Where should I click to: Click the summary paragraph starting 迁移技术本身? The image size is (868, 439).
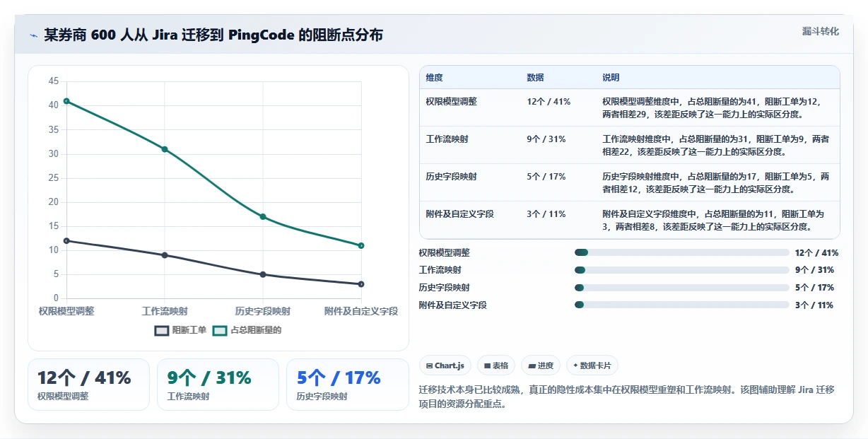[x=627, y=397]
